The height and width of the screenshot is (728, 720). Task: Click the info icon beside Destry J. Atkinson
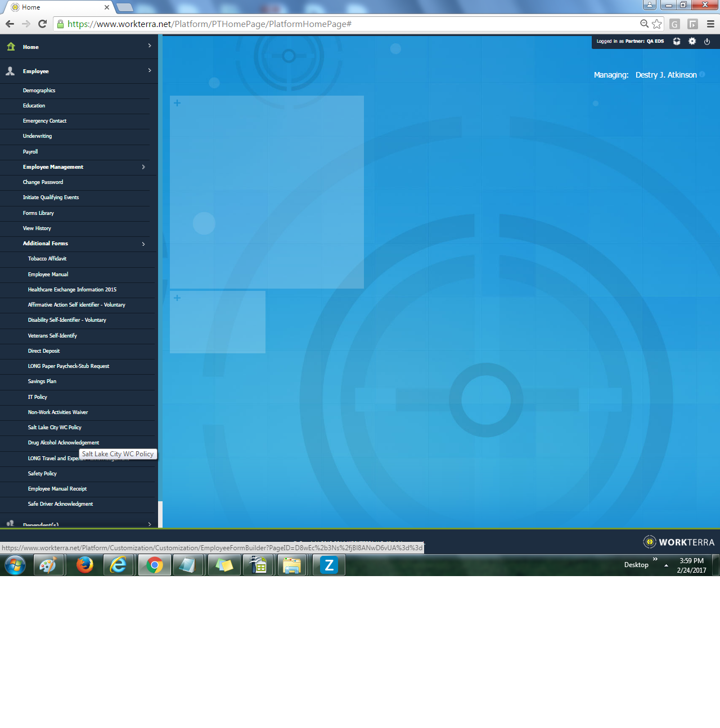click(702, 75)
